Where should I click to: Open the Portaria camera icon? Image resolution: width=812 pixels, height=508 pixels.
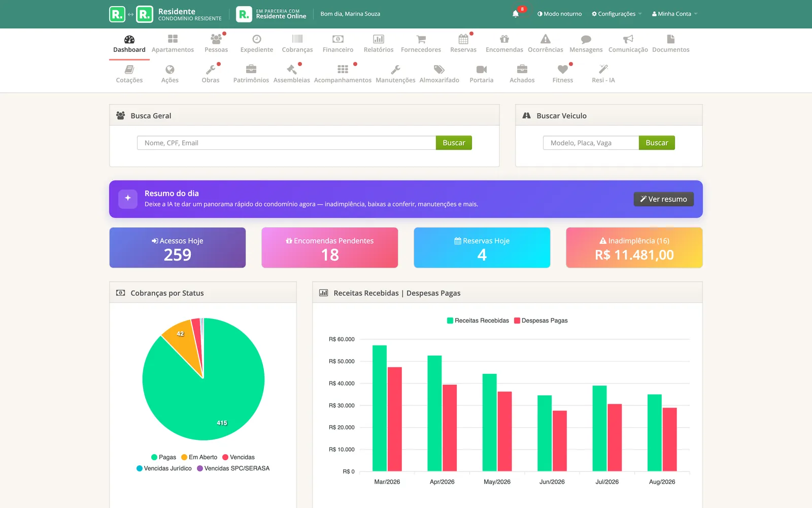pyautogui.click(x=482, y=70)
